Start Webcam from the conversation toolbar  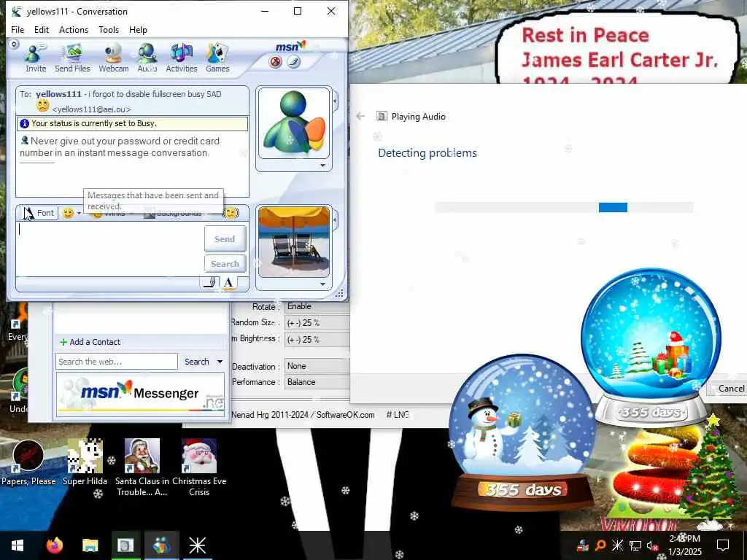113,58
